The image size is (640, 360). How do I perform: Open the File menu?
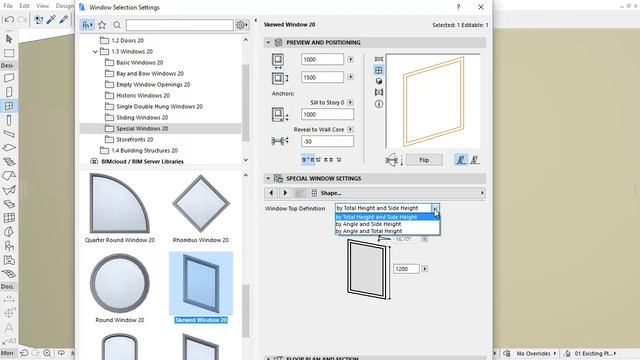click(8, 6)
